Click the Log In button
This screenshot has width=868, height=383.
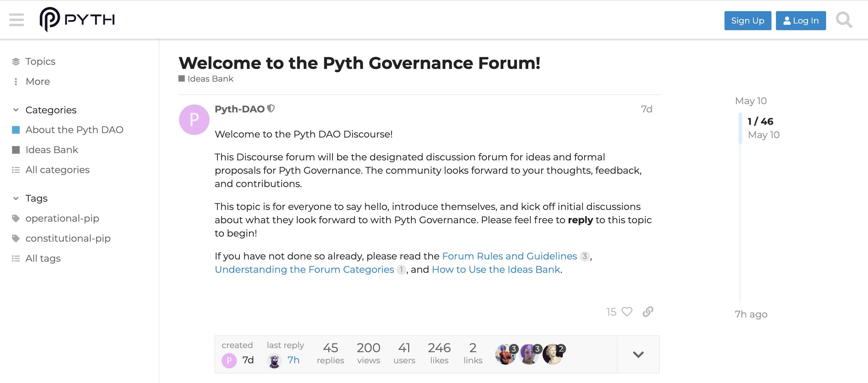801,21
